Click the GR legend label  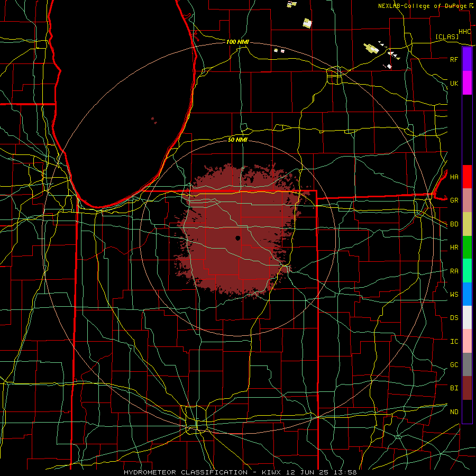454,200
